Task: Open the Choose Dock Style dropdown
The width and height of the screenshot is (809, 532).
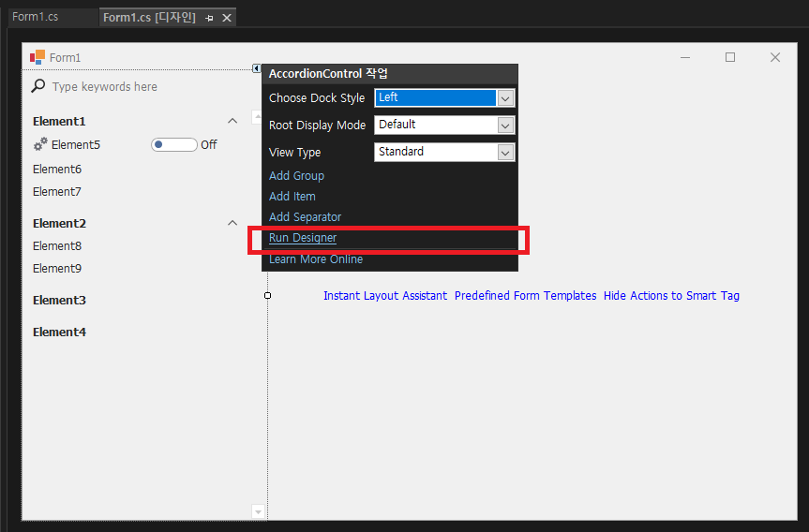Action: tap(505, 98)
